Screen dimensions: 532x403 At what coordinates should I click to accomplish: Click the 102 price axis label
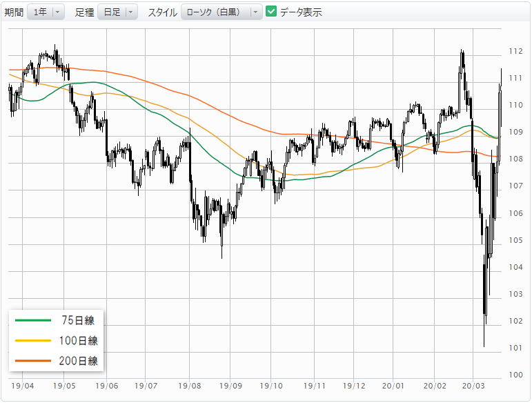[x=515, y=321]
